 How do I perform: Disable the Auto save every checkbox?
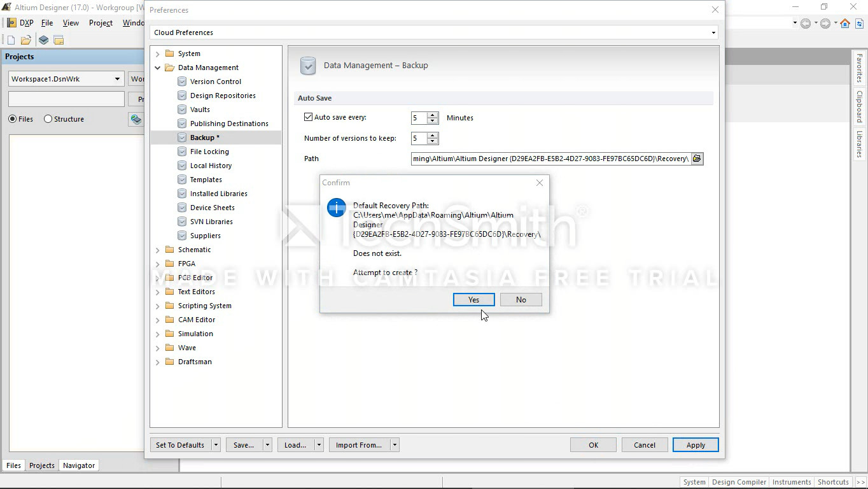(309, 117)
